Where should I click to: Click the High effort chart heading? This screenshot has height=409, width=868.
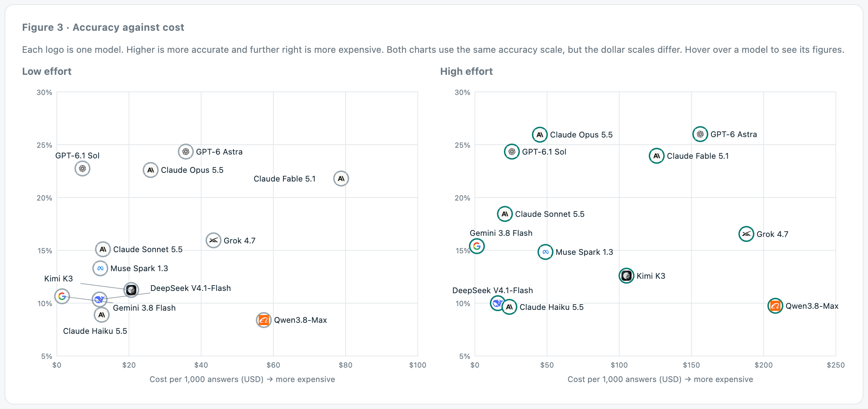point(466,71)
